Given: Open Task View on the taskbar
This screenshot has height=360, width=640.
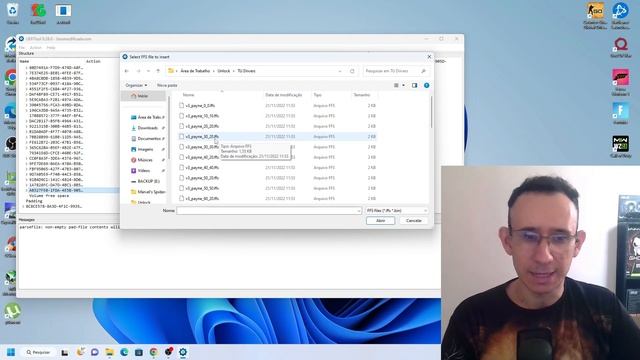Looking at the screenshot, I should point(65,352).
